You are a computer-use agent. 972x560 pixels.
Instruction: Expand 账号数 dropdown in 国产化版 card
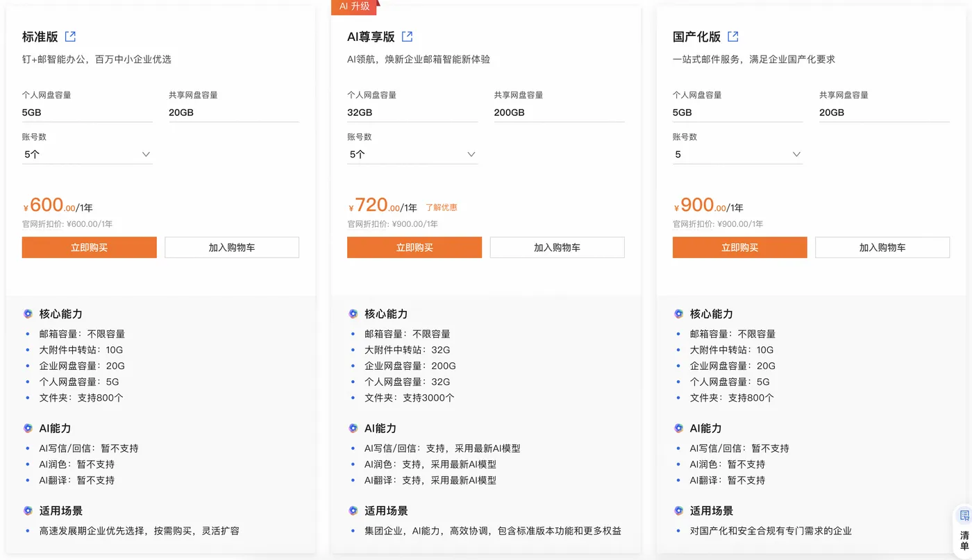coord(737,155)
